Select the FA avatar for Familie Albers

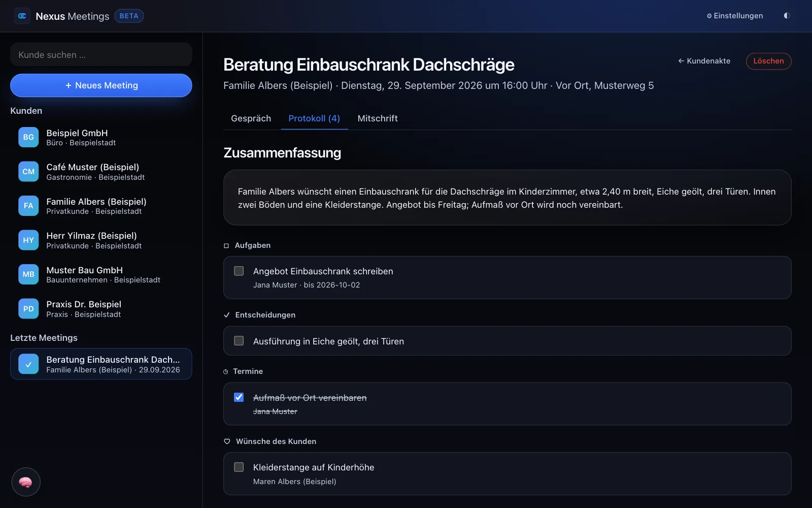(28, 206)
